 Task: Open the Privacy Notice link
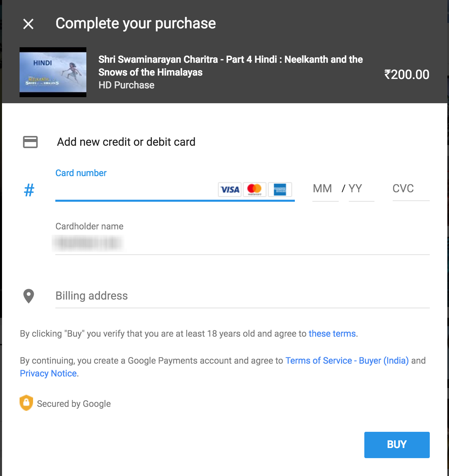(48, 373)
